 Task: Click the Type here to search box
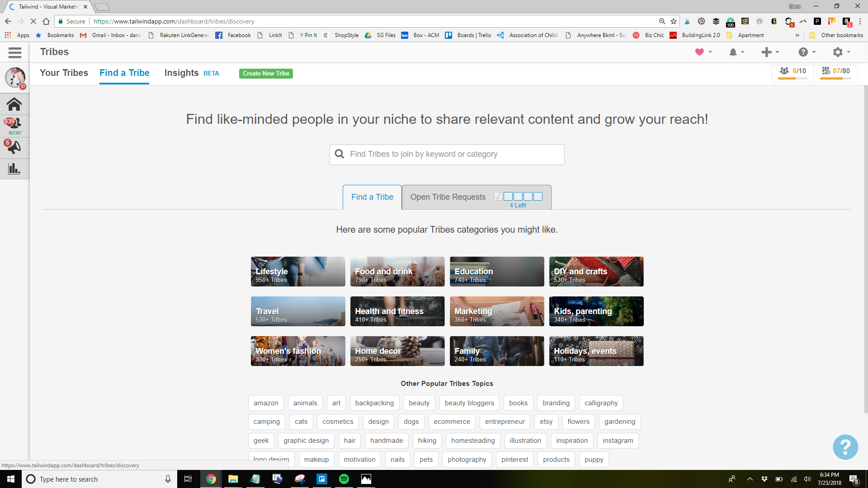point(99,479)
